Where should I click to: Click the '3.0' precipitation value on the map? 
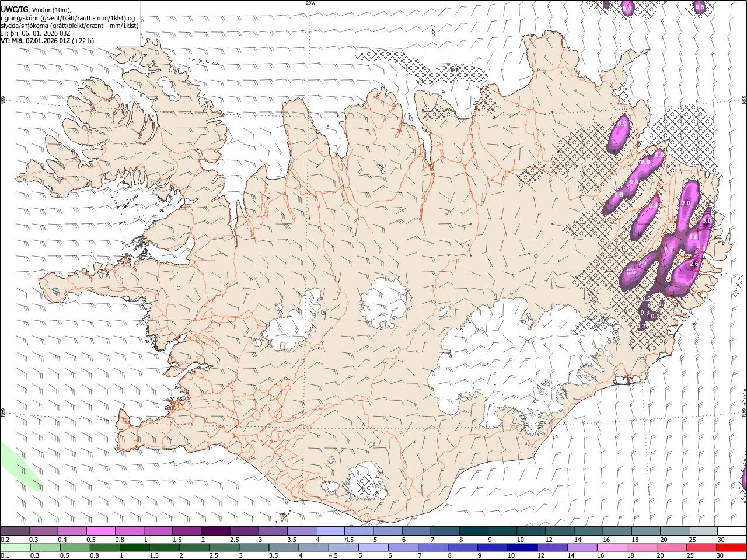pos(707,222)
